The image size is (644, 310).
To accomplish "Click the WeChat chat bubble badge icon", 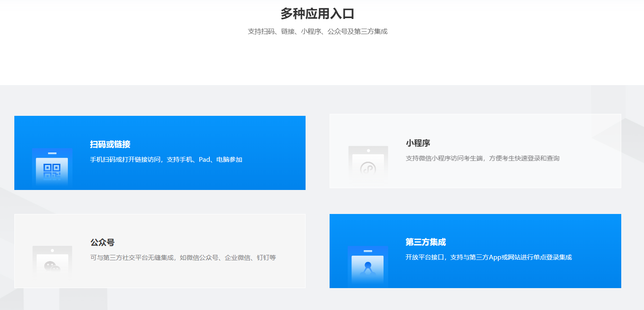I will point(52,263).
